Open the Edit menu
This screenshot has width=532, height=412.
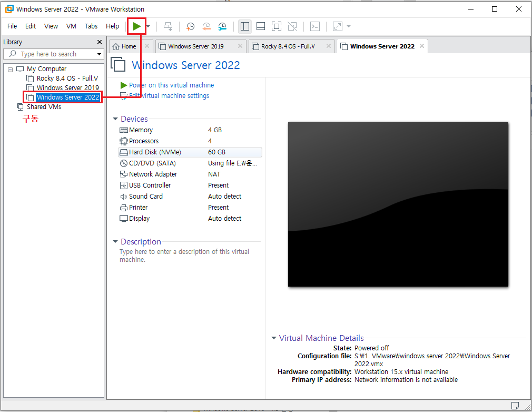[x=30, y=26]
